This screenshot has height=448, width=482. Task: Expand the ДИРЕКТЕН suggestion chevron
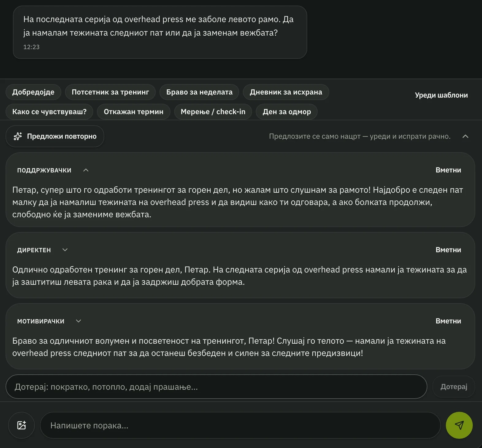(65, 250)
